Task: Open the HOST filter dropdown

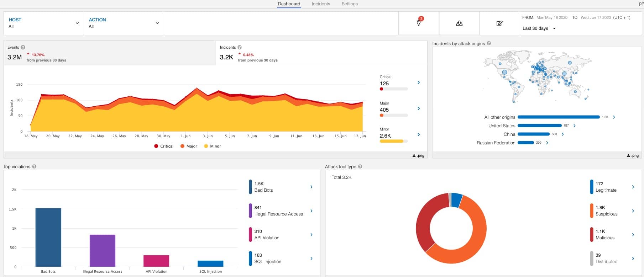Action: 43,23
